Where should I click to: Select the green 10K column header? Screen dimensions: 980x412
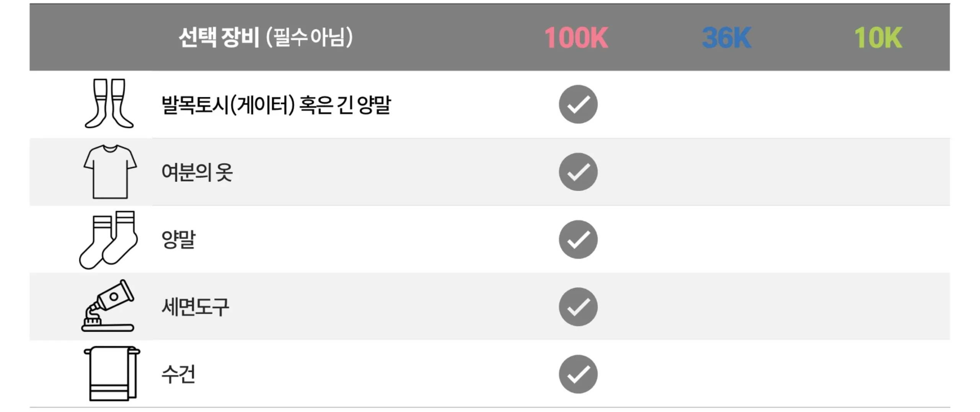[878, 38]
